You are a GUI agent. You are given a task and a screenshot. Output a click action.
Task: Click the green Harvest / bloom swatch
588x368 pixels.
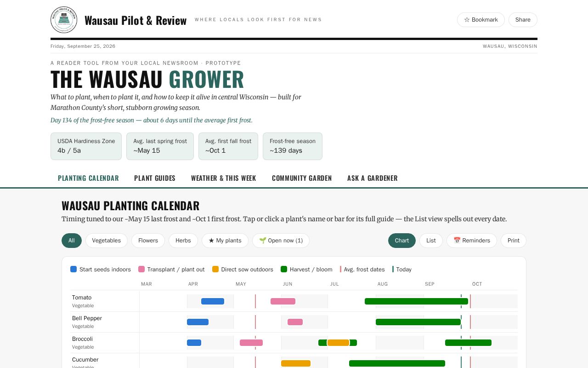(284, 269)
